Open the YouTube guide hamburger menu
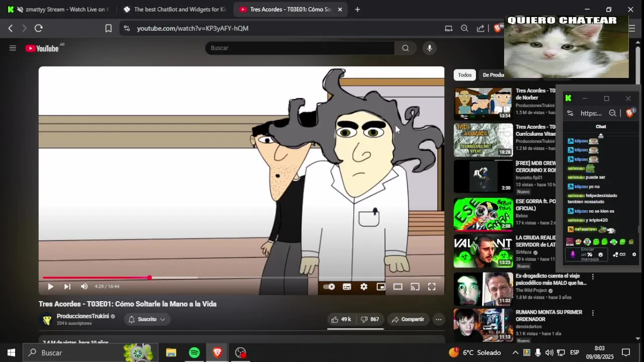Image resolution: width=644 pixels, height=362 pixels. [13, 48]
